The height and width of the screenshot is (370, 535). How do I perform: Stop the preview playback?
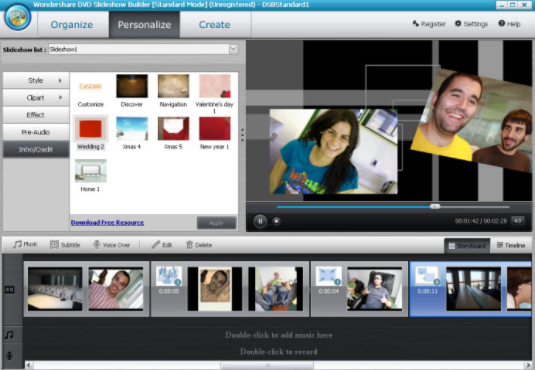276,221
